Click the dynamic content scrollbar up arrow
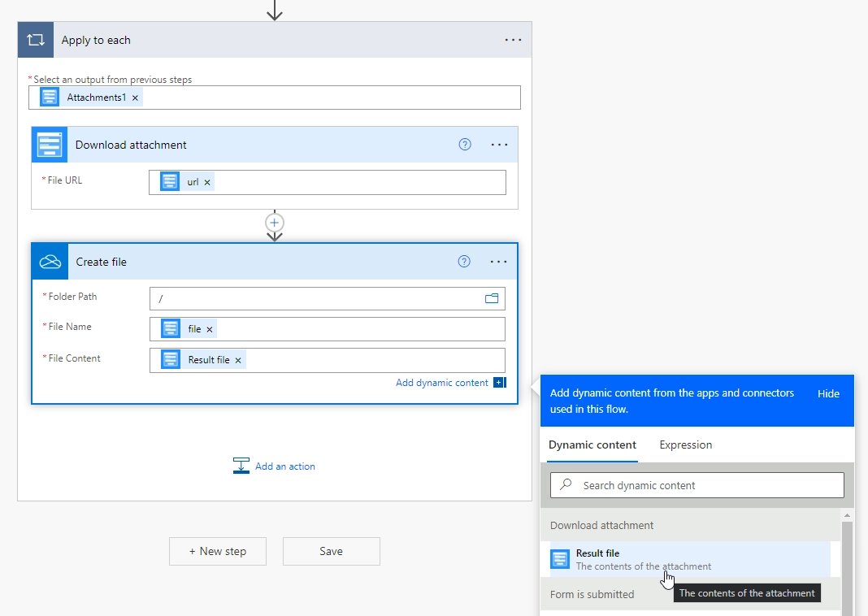The image size is (868, 616). (x=847, y=515)
